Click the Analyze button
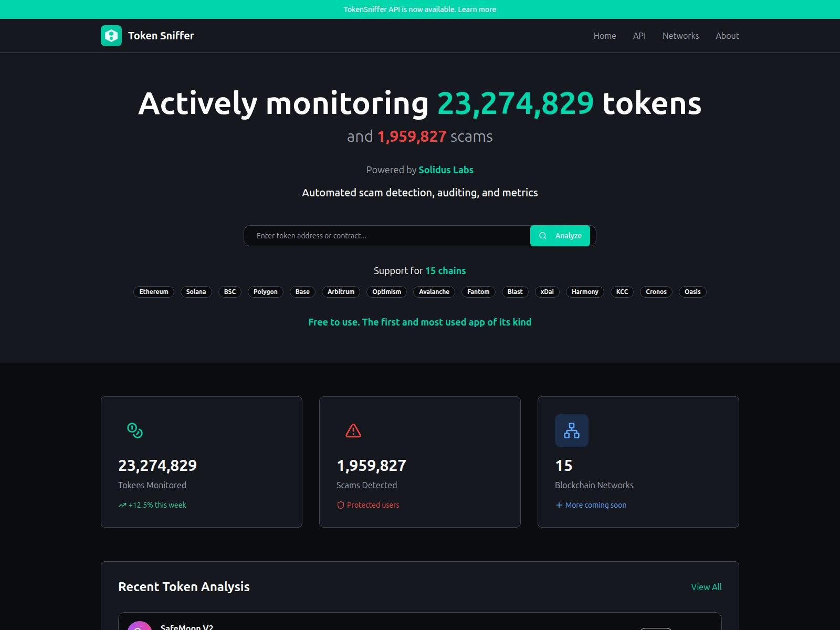This screenshot has width=840, height=630. click(x=560, y=236)
